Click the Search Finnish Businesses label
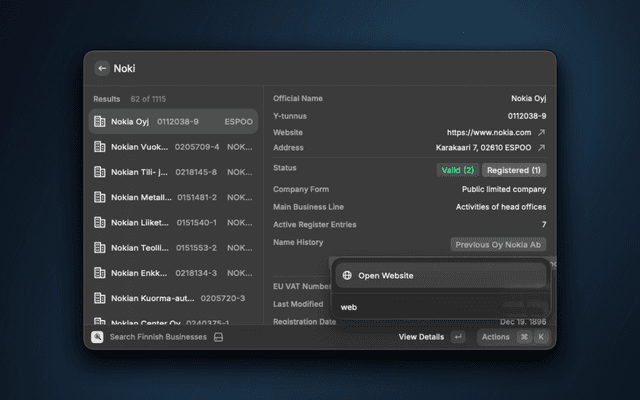 [158, 337]
